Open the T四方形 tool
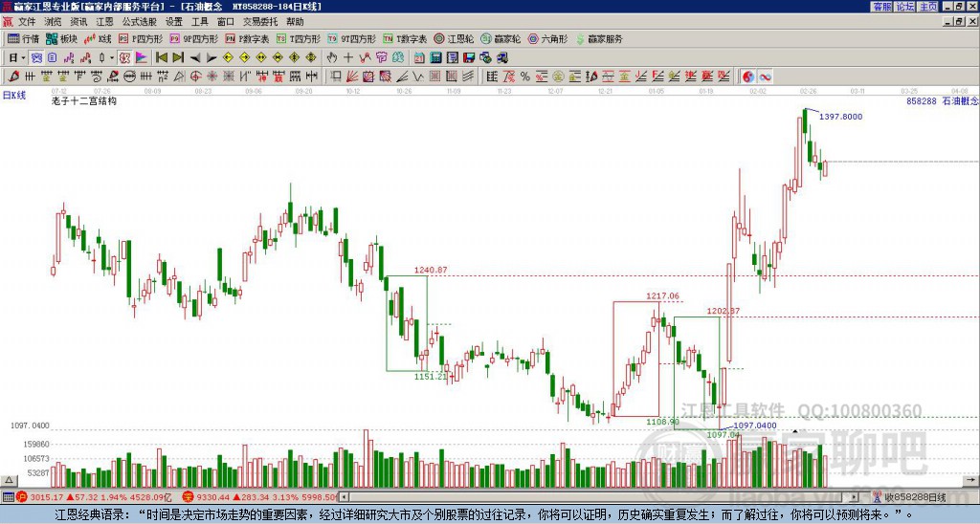Viewport: 980px width, 524px height. (299, 38)
